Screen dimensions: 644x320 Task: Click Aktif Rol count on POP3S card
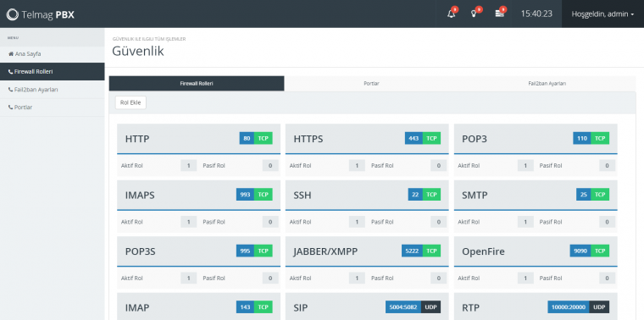click(x=188, y=279)
